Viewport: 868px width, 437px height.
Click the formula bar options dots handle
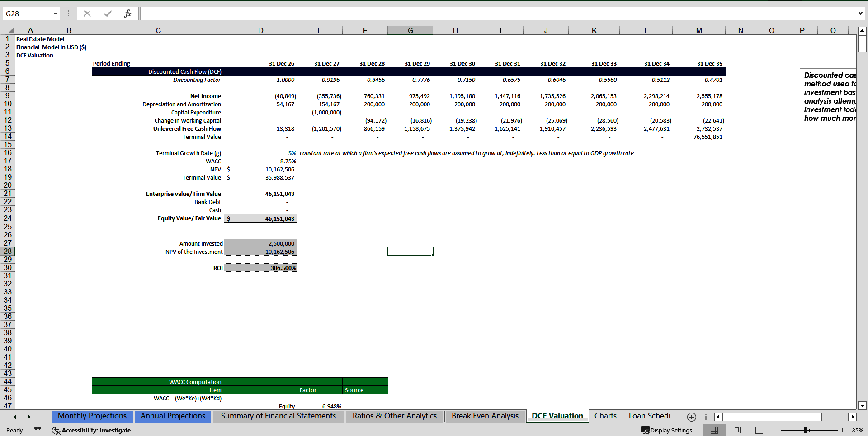[68, 14]
